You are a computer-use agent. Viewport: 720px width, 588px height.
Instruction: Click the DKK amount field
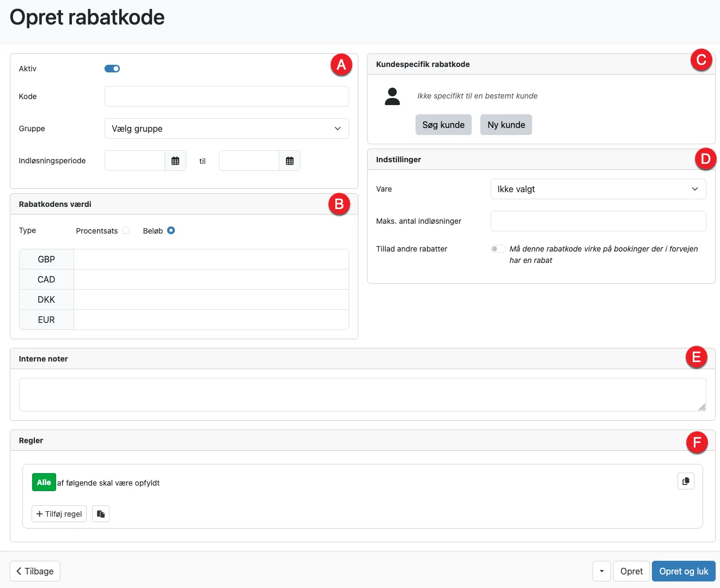211,299
